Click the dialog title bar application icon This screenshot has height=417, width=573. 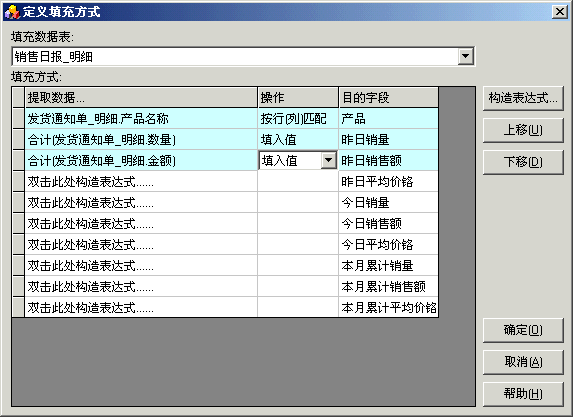pos(12,12)
